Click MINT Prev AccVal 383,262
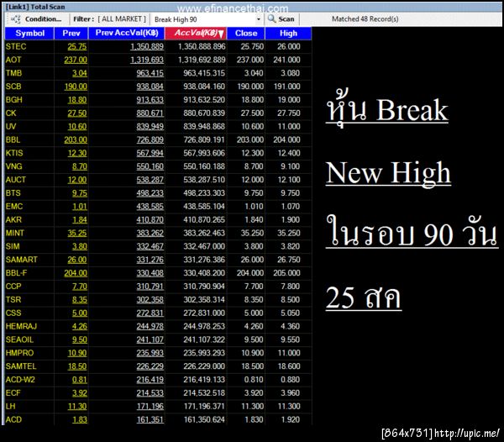 coord(150,234)
